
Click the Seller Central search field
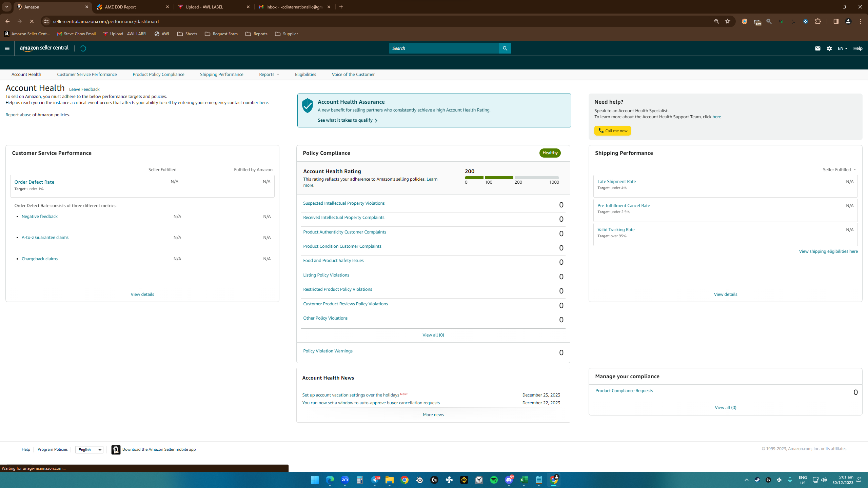coord(444,48)
